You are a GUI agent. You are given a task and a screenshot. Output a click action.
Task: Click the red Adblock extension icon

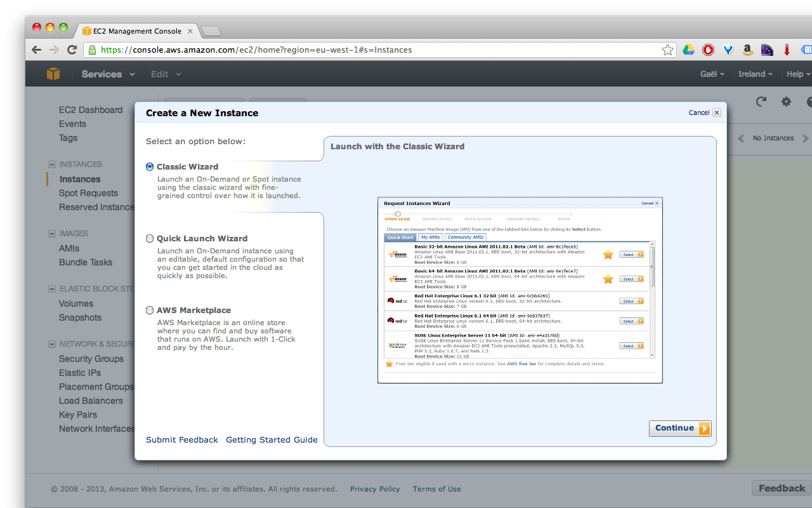[708, 49]
